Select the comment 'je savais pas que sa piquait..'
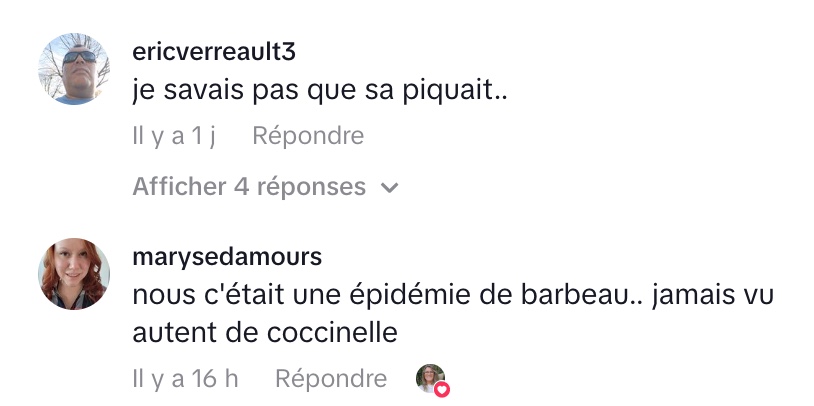 [319, 90]
